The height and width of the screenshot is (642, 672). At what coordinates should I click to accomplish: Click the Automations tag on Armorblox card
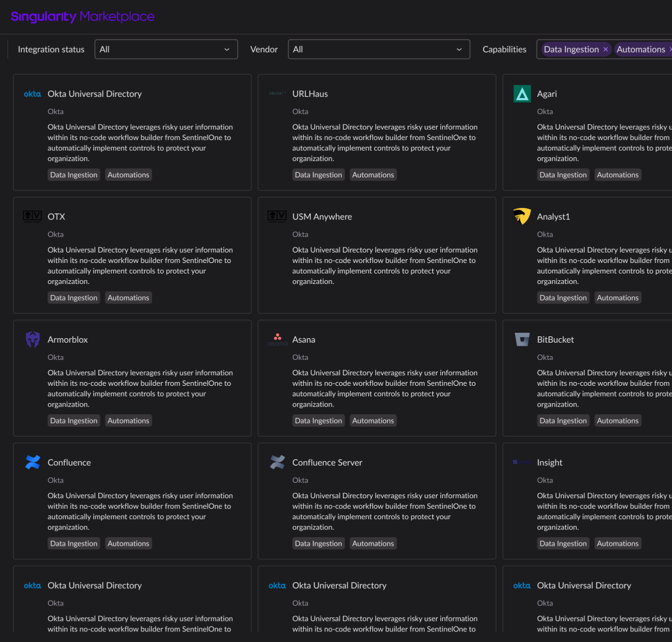128,420
